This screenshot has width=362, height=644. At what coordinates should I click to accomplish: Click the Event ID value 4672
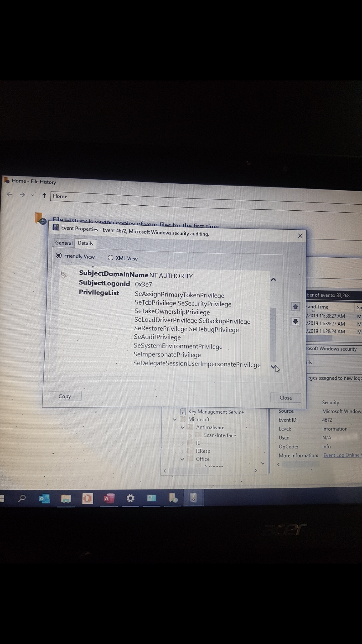coord(327,420)
